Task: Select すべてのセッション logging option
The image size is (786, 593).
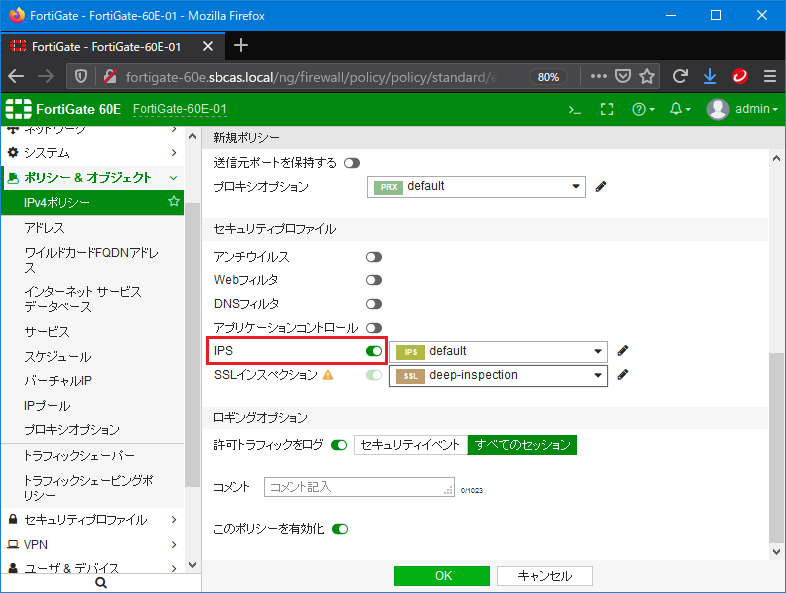Action: [522, 445]
